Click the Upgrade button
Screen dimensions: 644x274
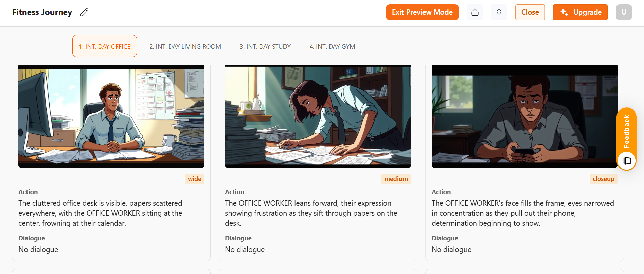tap(580, 12)
